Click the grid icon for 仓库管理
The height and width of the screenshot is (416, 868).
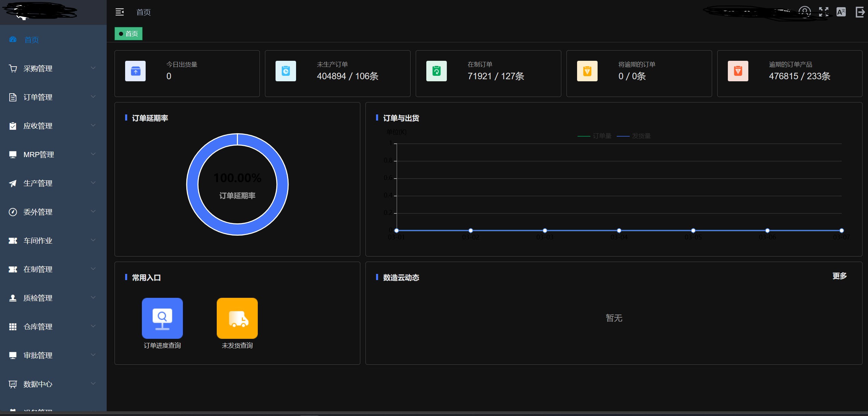[13, 327]
